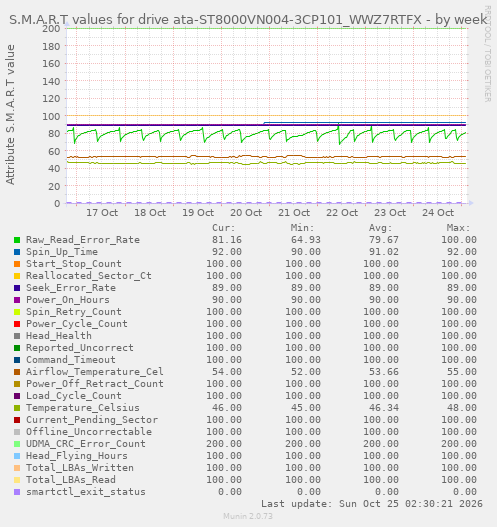Click the 22 Oct x-axis label
This screenshot has width=497, height=527.
point(342,213)
